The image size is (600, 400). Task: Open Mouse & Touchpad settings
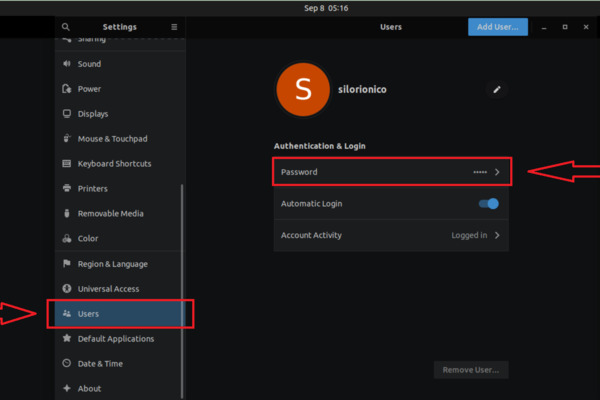click(x=114, y=139)
